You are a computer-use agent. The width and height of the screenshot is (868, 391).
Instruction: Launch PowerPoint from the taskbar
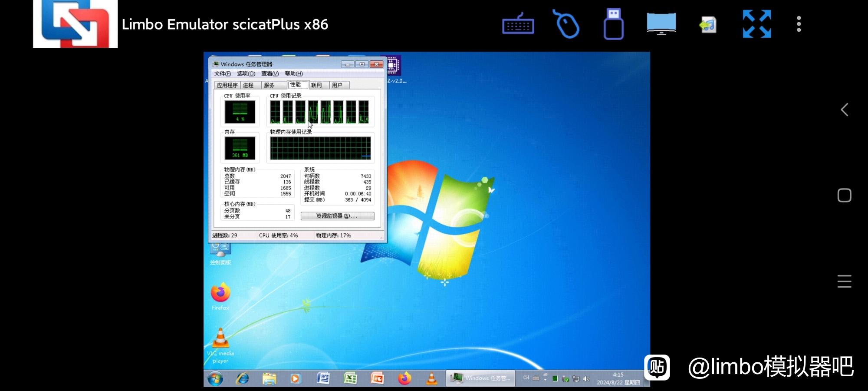tap(377, 378)
